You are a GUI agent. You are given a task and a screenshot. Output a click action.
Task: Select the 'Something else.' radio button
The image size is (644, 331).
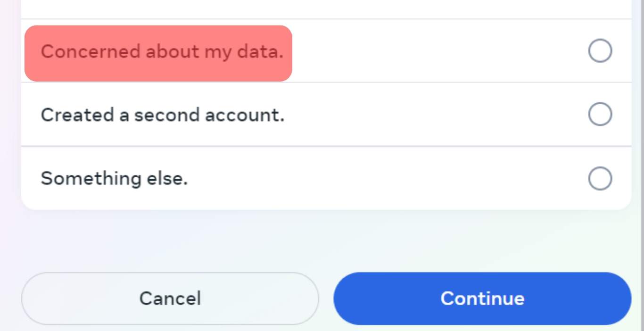point(600,178)
